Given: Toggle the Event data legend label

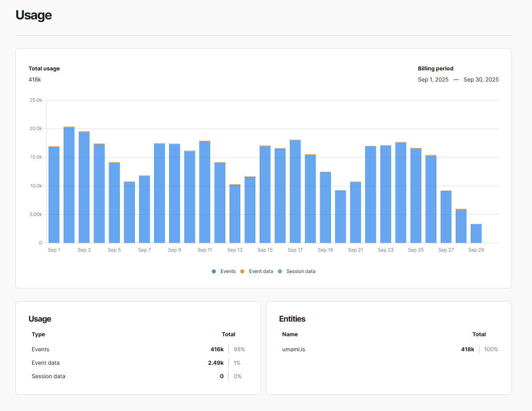Looking at the screenshot, I should [x=261, y=271].
